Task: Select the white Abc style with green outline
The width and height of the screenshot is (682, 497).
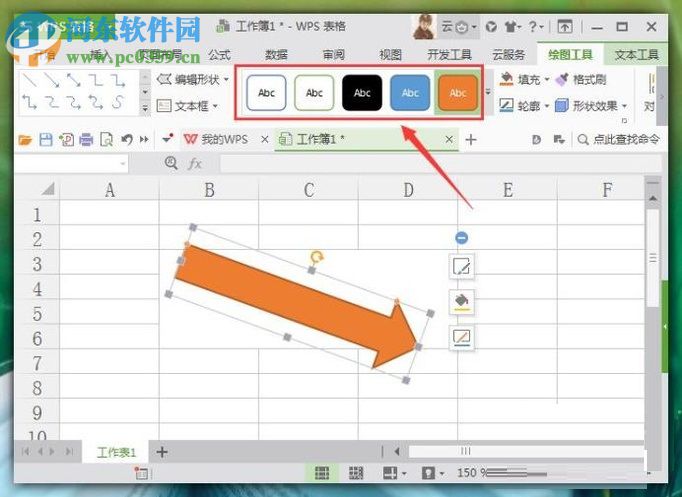Action: [x=314, y=93]
